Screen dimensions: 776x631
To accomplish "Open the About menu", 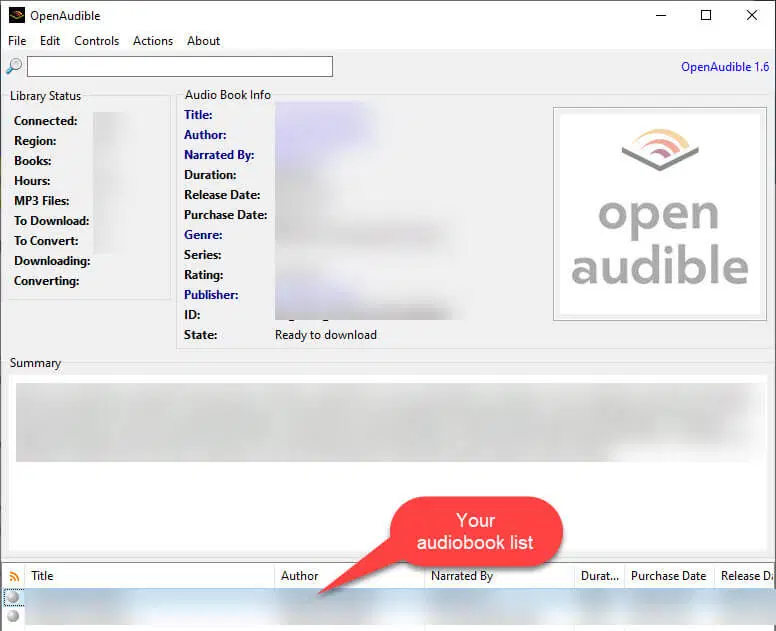I will coord(204,41).
